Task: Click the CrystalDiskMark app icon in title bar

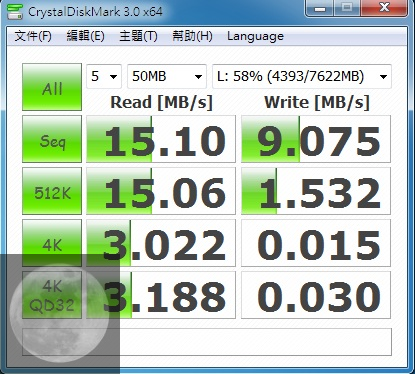Action: coord(15,12)
